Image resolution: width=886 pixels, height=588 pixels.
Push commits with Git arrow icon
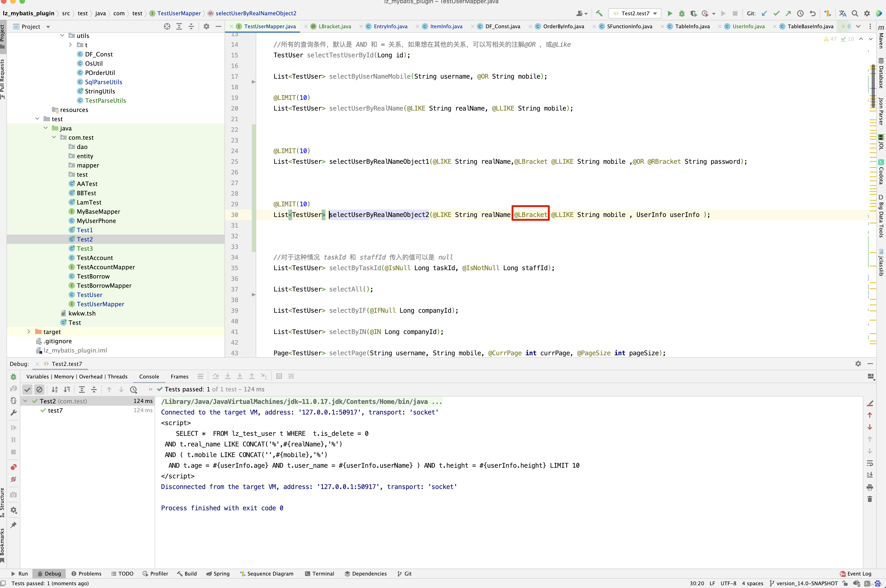point(788,13)
